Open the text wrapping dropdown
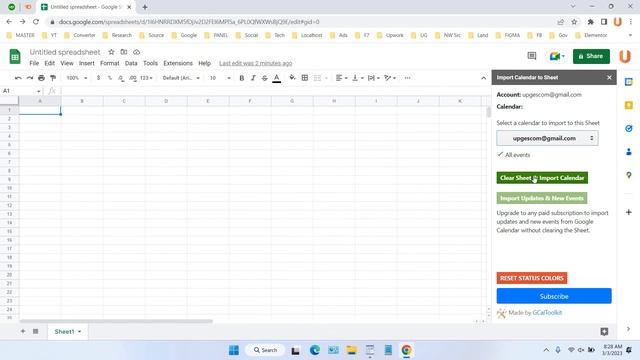Screen dimensions: 640x360 (373, 78)
